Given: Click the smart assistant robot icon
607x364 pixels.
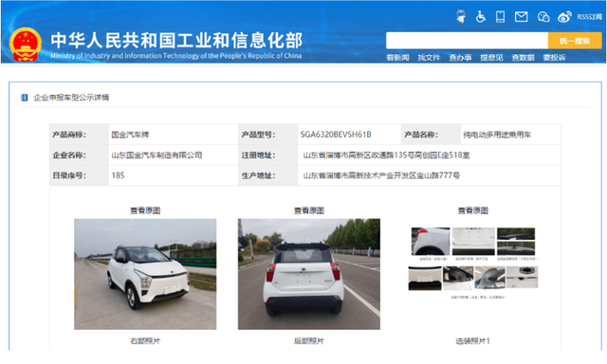Looking at the screenshot, I should (x=461, y=17).
